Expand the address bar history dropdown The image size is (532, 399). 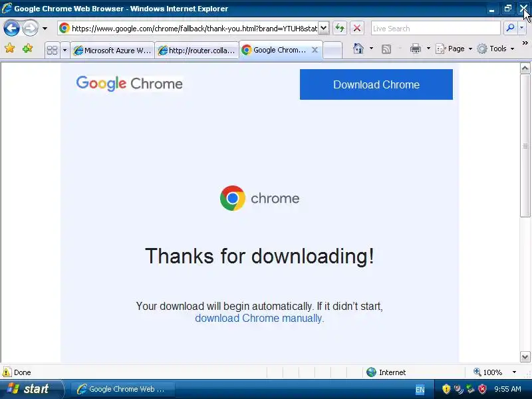pyautogui.click(x=324, y=29)
